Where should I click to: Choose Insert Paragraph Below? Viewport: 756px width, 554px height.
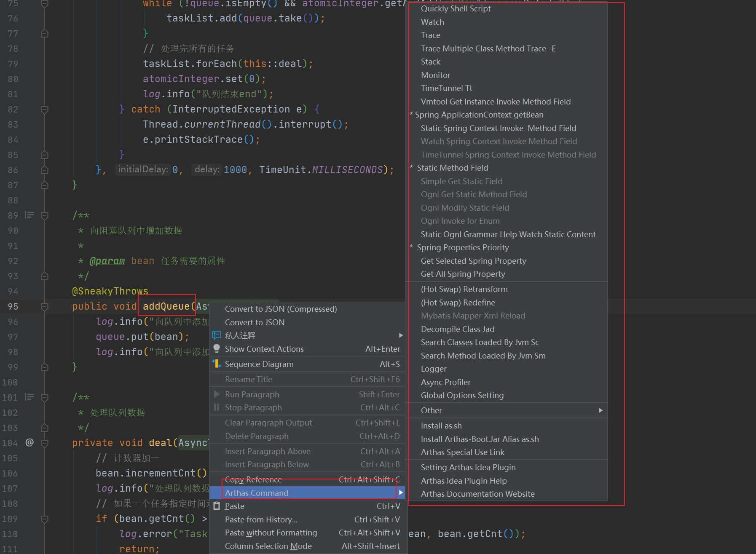point(308,464)
